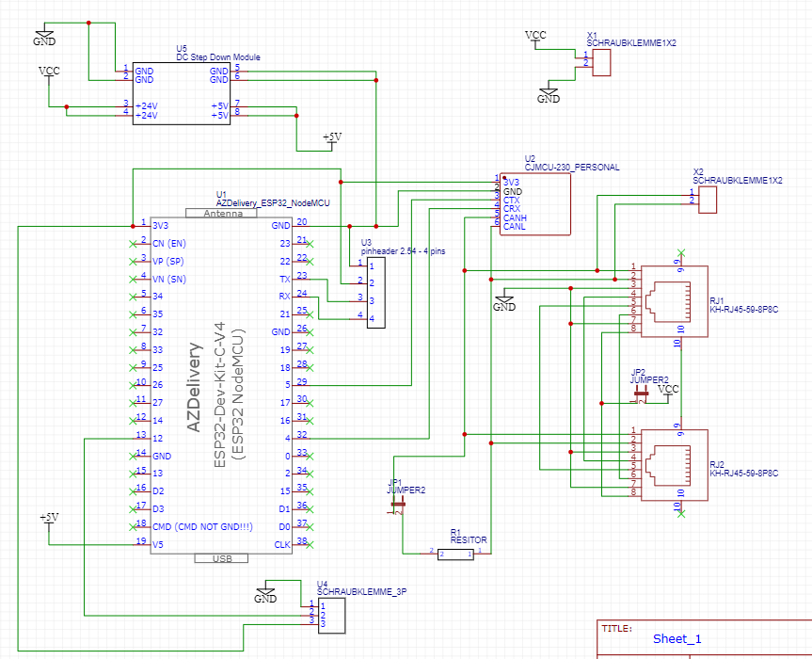
Task: Select the X2 SCHRAUBKLEMME1X2 terminal block
Action: tap(708, 200)
